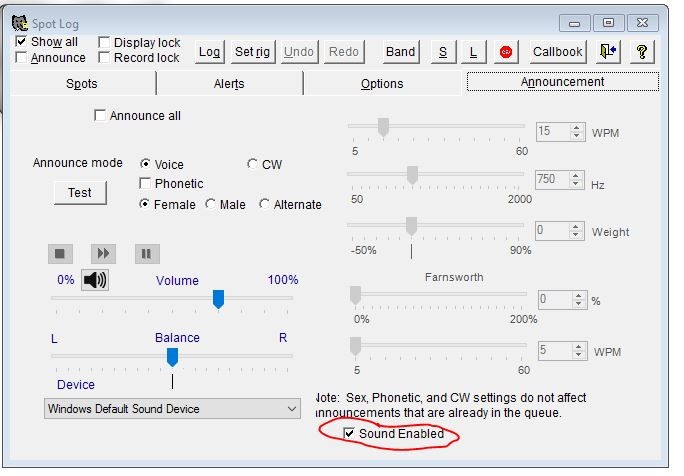Viewport: 684px width, 476px height.
Task: Skip to next announcement with fast-forward button
Action: click(x=103, y=253)
